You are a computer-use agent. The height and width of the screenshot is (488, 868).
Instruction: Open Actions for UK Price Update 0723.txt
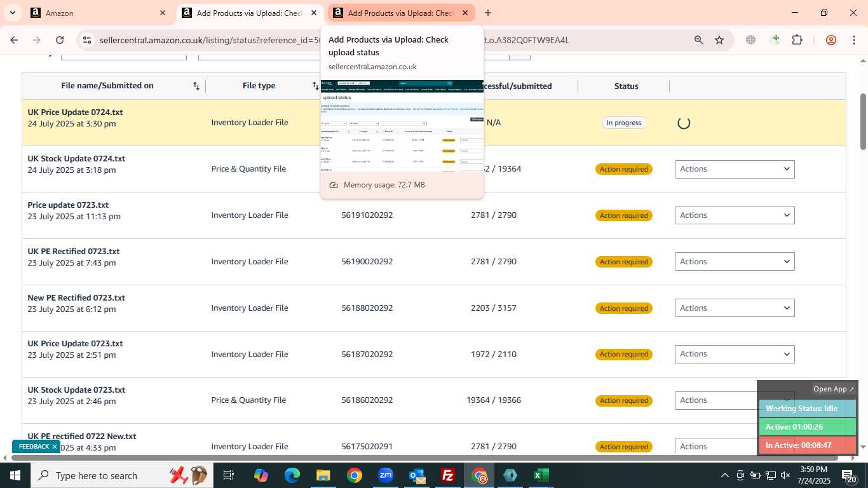(735, 354)
